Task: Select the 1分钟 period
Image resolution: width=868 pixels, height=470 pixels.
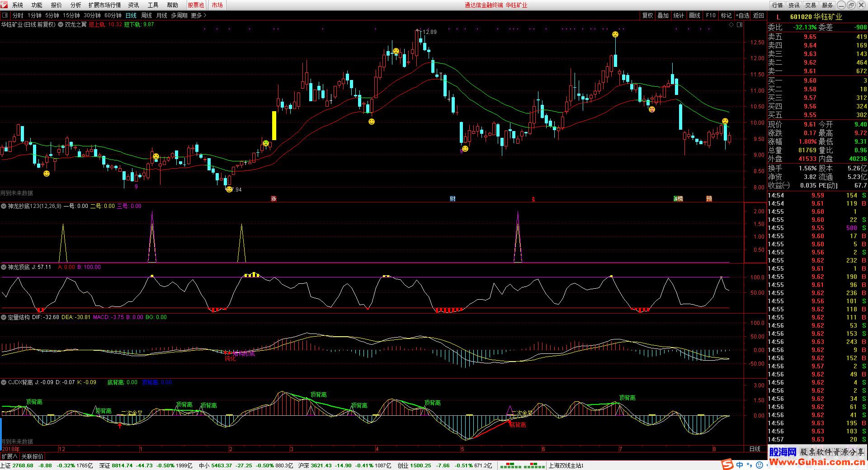Action: 34,15
